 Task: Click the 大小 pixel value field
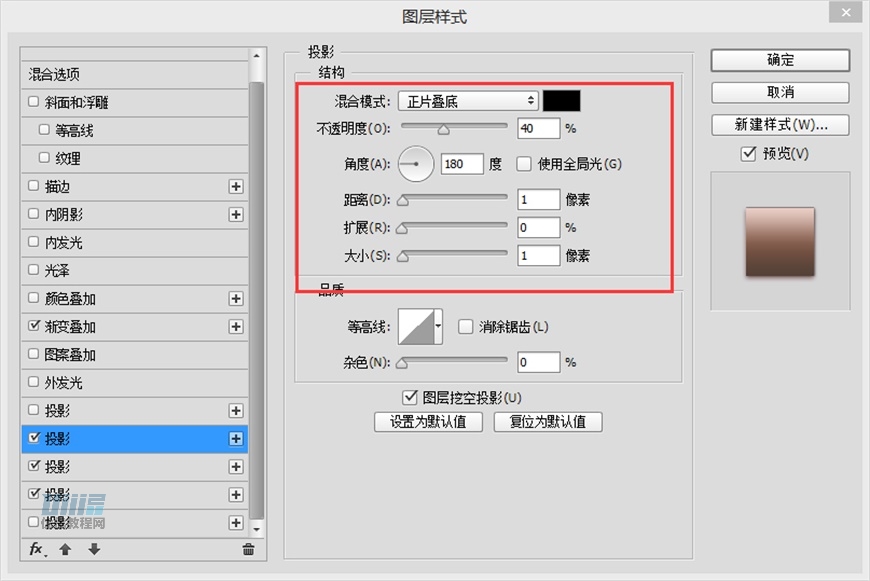pos(538,255)
